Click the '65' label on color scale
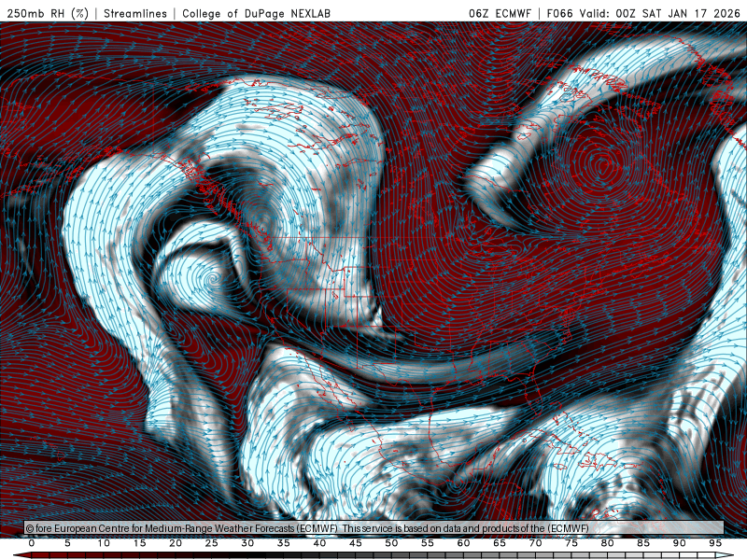747x560 pixels. [x=500, y=543]
